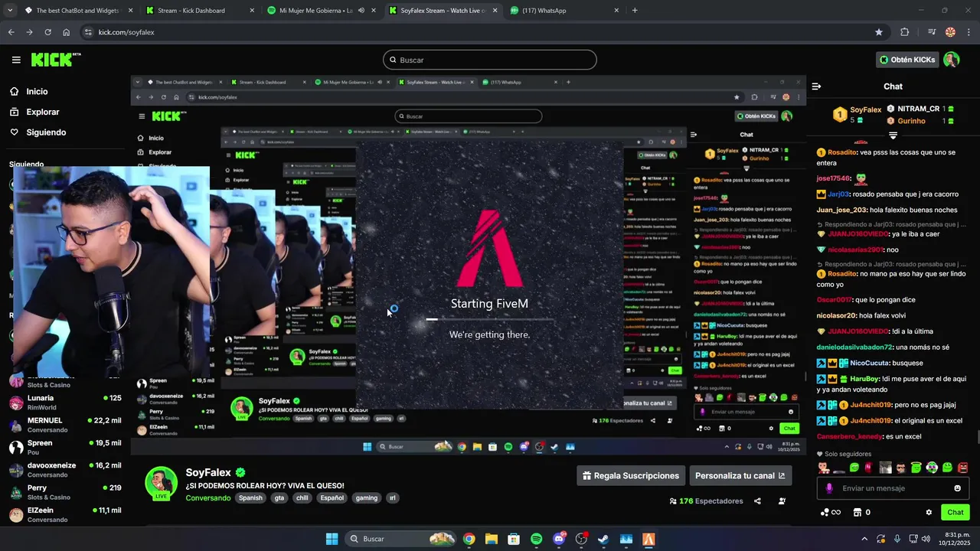Pick the green halo emote
Screen dimensions: 980x551
(916, 468)
